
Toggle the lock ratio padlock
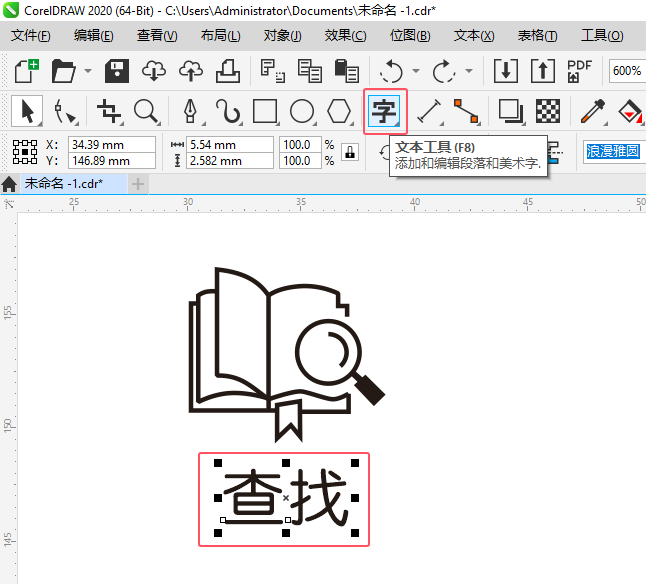350,152
